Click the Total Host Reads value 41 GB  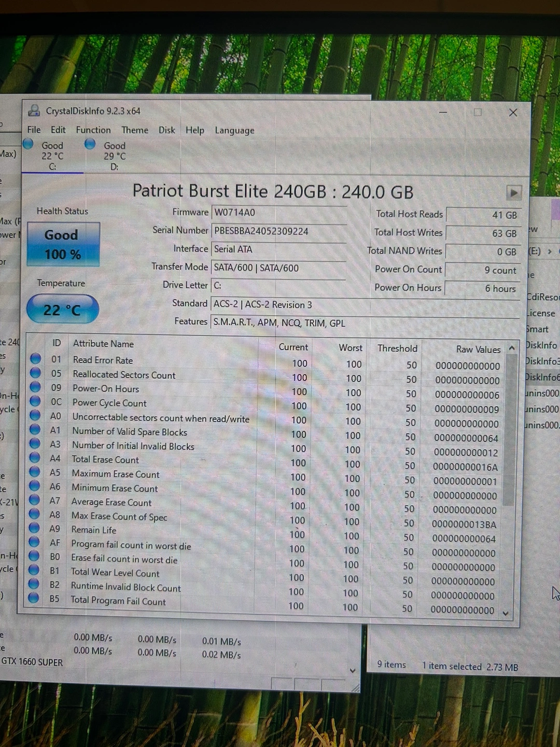click(x=483, y=215)
